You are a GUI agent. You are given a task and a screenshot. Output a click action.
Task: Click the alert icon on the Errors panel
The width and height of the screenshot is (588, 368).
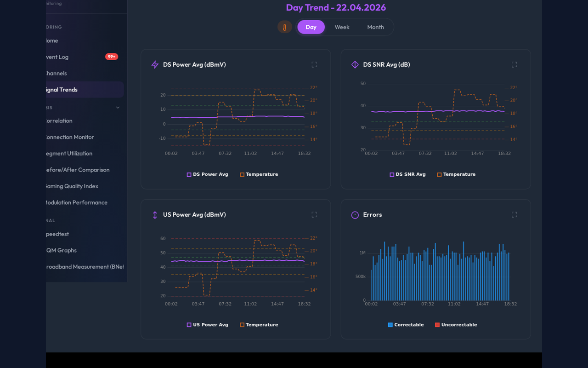tap(354, 214)
